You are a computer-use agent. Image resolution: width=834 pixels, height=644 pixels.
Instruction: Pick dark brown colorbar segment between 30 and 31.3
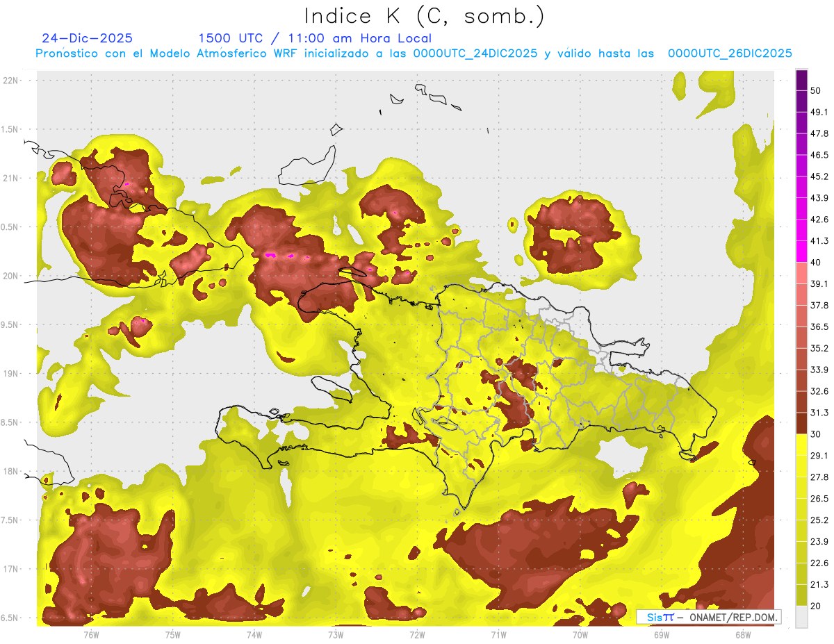[801, 423]
